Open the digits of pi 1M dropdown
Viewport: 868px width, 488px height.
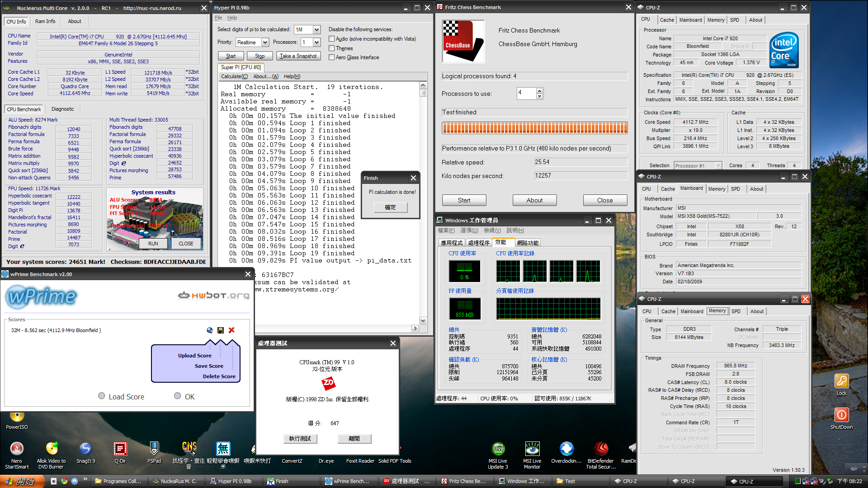click(316, 30)
